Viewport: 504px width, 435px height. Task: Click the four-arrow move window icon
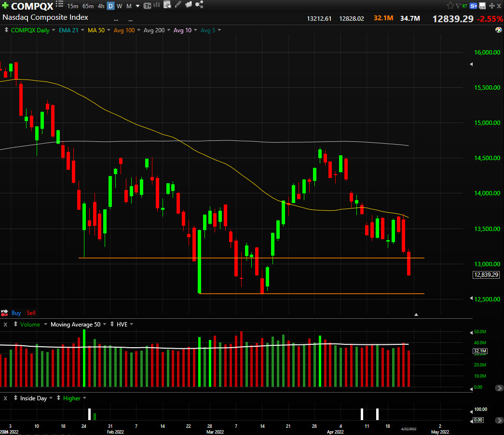pyautogui.click(x=492, y=6)
